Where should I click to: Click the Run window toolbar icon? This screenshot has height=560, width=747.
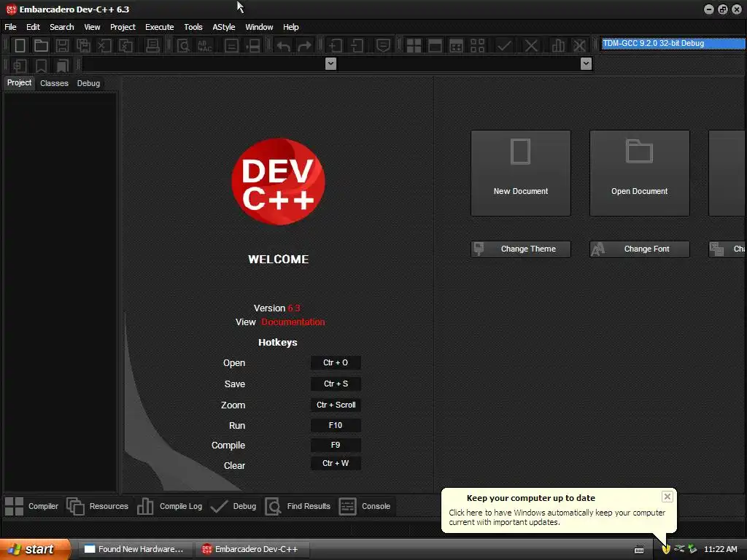435,46
